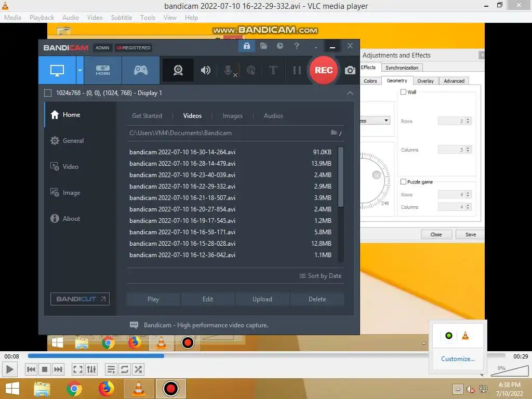Open Synchronization tab in Adjustments and Effects
This screenshot has width=532, height=399.
pos(402,68)
